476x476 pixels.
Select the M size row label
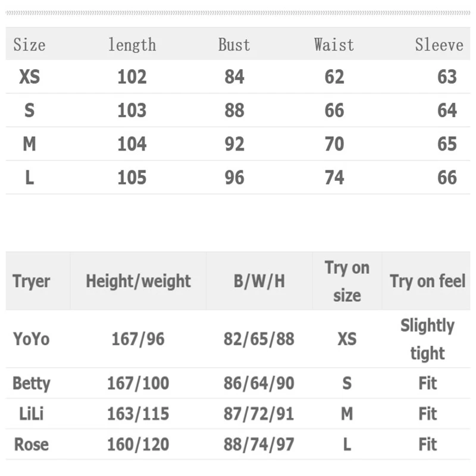pos(29,144)
